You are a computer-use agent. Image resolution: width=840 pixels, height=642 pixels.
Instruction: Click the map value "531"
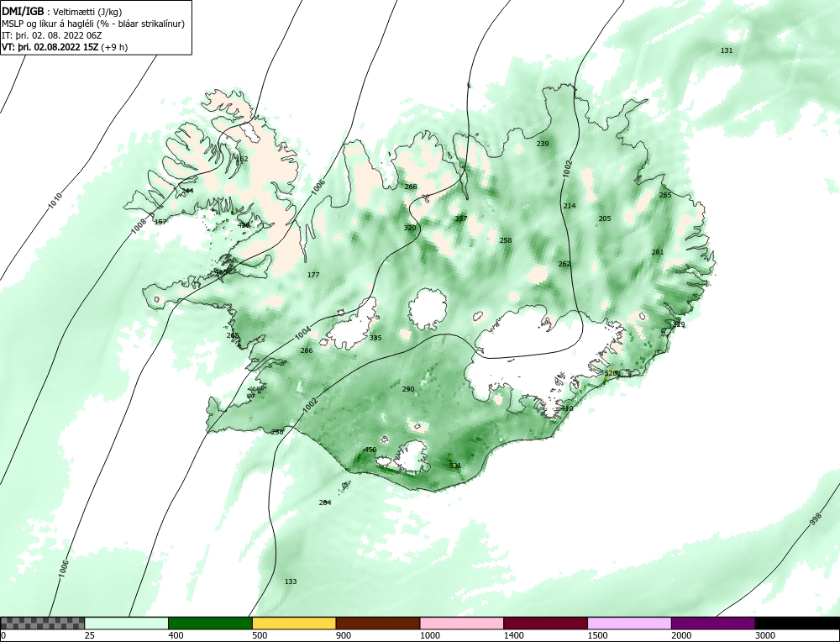[454, 466]
